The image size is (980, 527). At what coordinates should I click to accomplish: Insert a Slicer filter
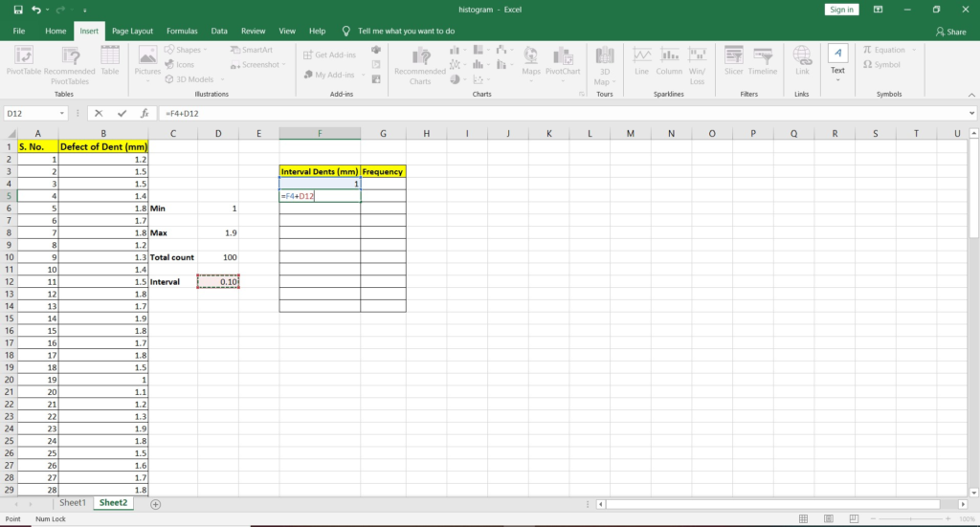[734, 61]
